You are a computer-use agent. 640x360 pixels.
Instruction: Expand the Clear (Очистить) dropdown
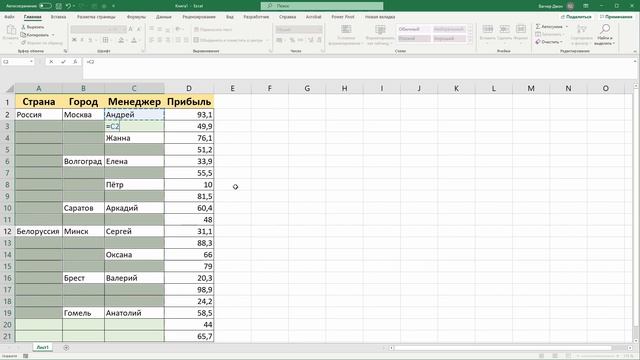click(561, 42)
